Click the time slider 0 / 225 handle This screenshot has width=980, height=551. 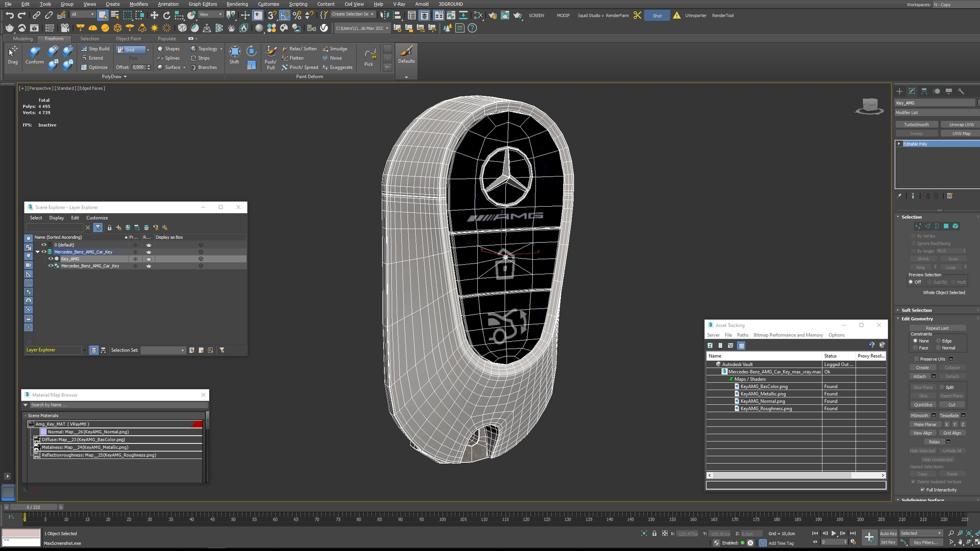pos(34,507)
